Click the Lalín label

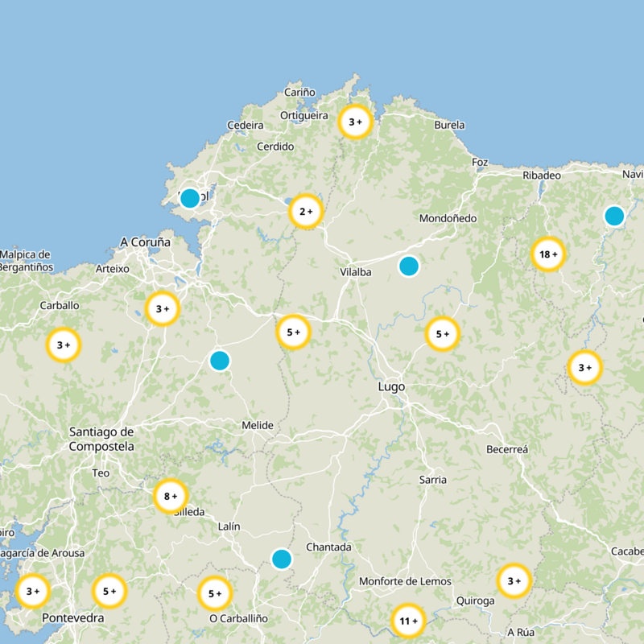[x=229, y=526]
